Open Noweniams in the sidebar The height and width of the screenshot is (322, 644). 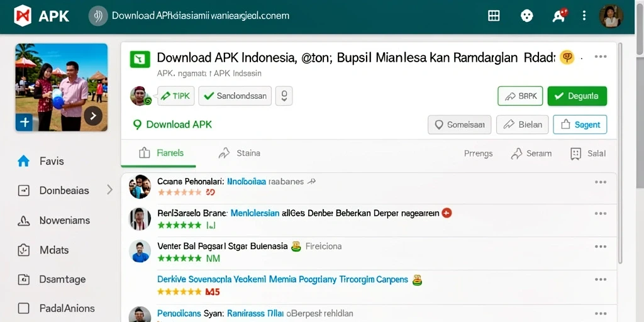click(x=54, y=221)
